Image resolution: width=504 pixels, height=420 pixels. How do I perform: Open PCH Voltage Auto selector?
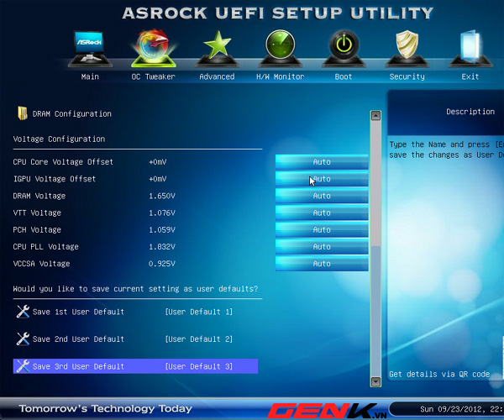click(x=322, y=230)
